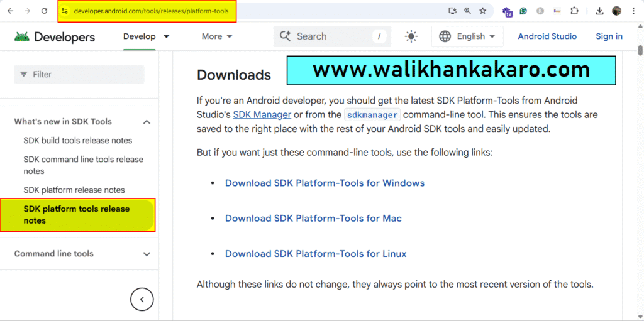Click the grey K extension icon
This screenshot has width=644, height=321.
click(540, 11)
